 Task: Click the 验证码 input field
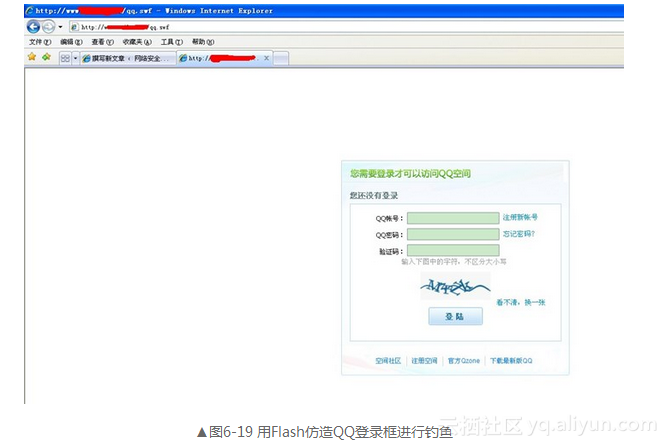pos(453,250)
